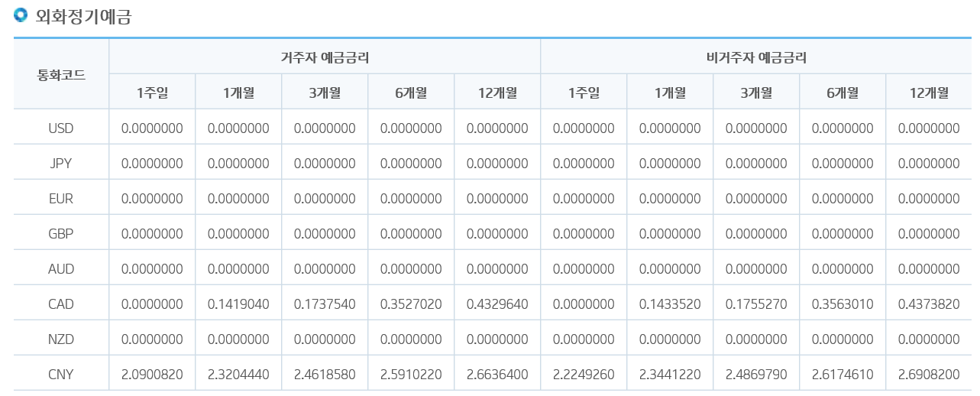Click the 거주자 예금금리 group header
This screenshot has width=980, height=396.
coord(325,57)
